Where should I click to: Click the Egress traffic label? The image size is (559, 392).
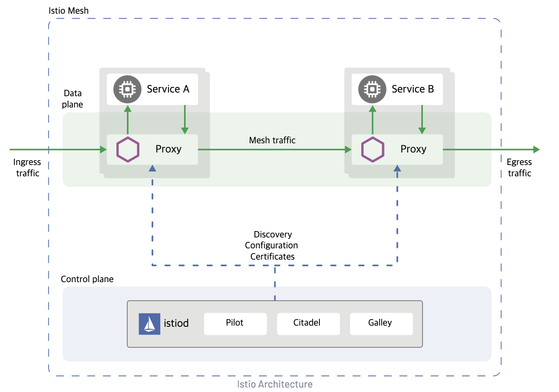point(519,167)
